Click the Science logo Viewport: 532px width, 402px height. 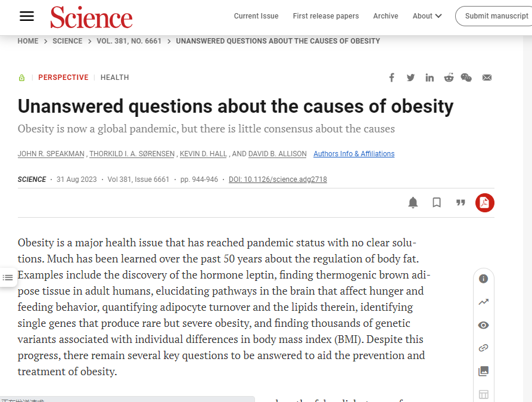91,17
